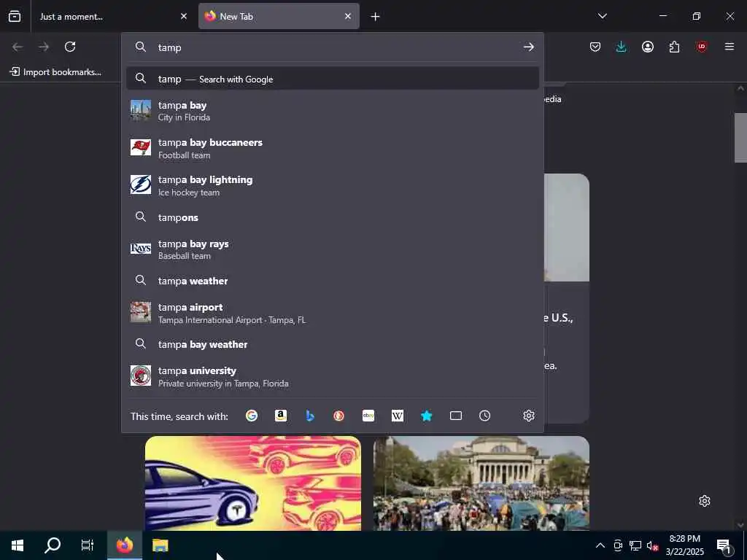
Task: Open clock showing 8:28 PM
Action: pos(684,545)
